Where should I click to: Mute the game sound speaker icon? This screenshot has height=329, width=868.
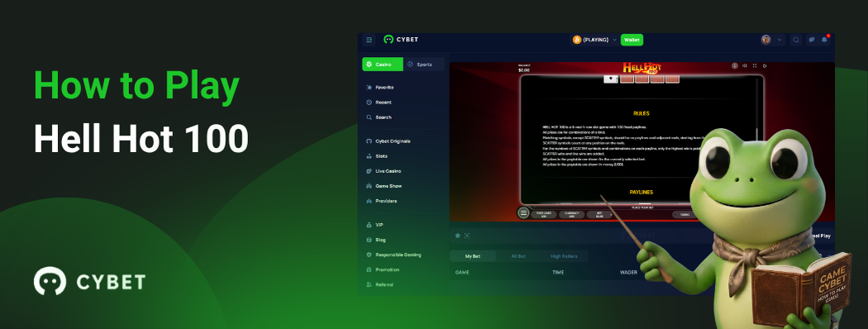pyautogui.click(x=745, y=66)
